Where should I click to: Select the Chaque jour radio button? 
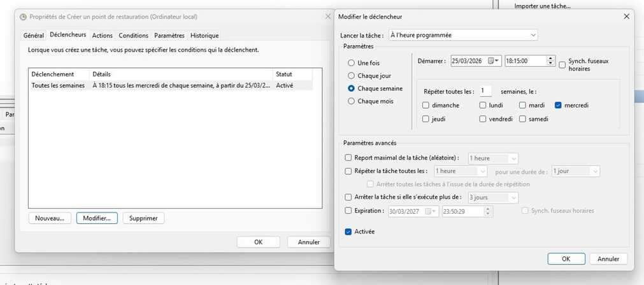pyautogui.click(x=351, y=76)
